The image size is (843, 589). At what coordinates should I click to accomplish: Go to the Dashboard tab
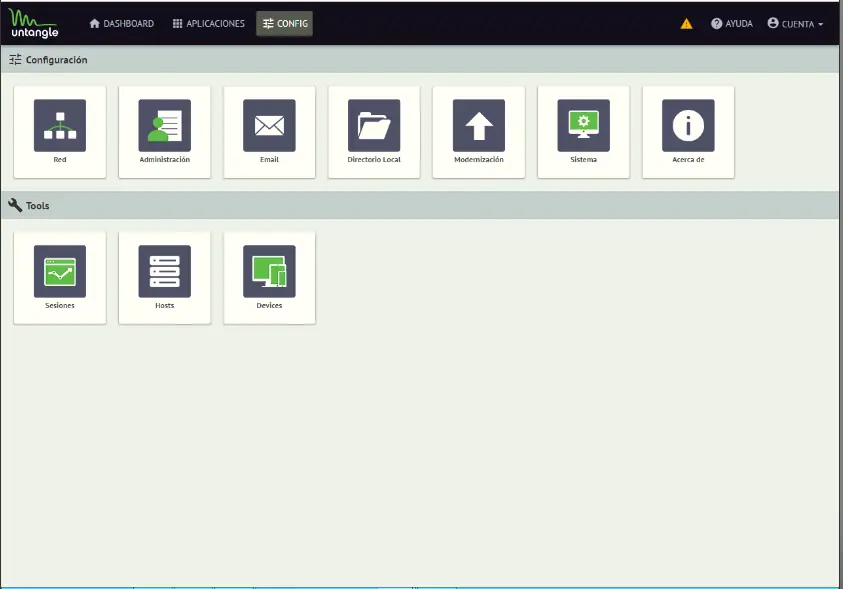pyautogui.click(x=122, y=24)
